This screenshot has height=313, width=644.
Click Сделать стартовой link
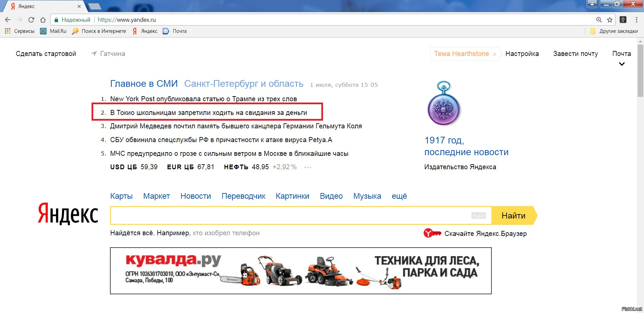pyautogui.click(x=46, y=54)
